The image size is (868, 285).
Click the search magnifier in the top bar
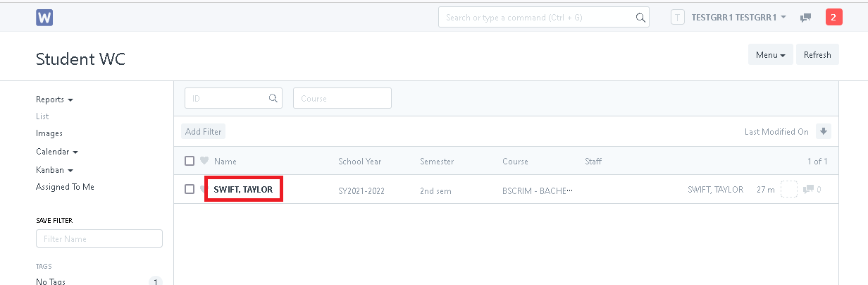[x=640, y=18]
